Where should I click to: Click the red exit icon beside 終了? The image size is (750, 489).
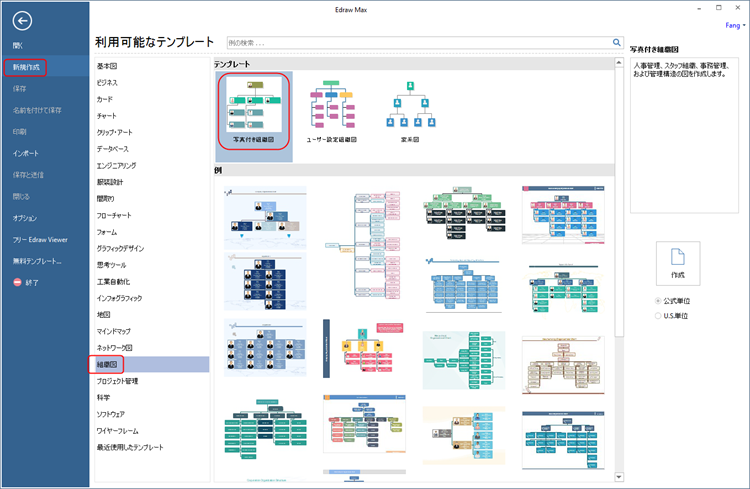pos(17,282)
